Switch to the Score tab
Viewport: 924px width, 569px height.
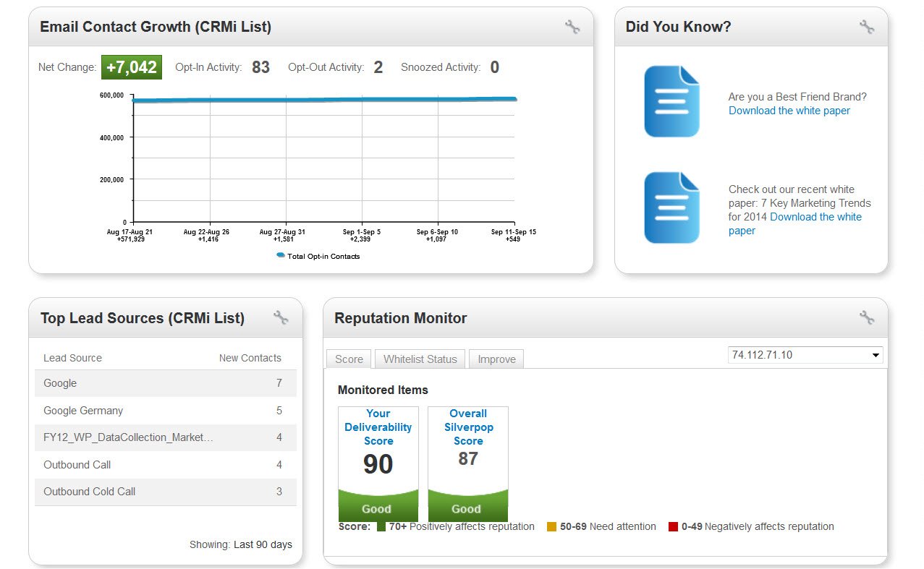pyautogui.click(x=349, y=359)
